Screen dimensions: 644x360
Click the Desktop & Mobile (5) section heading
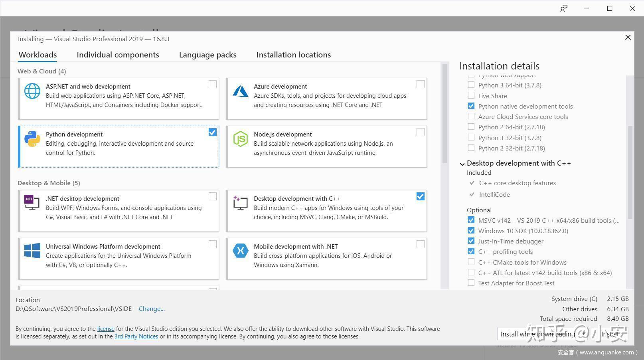coord(49,183)
